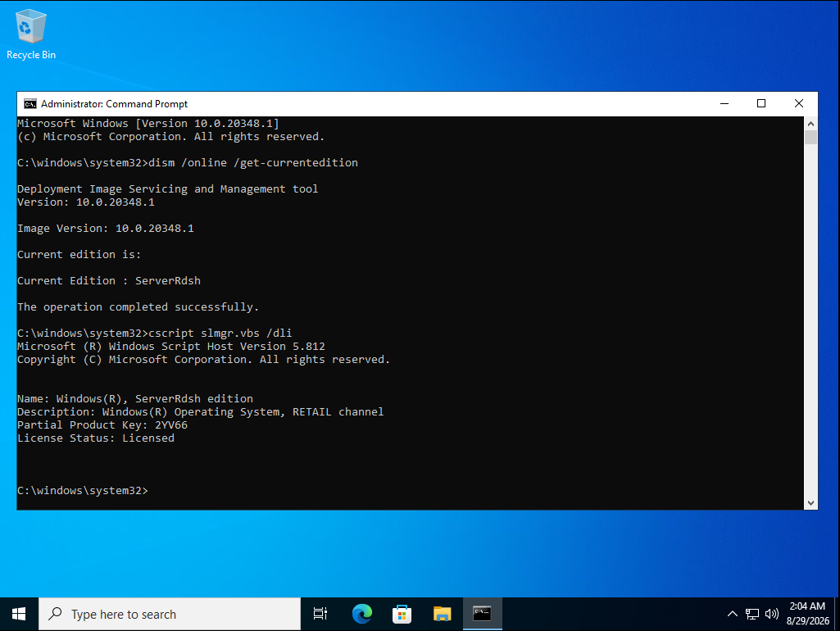Click 'Copyright (C) Microsoft Corporation' line
840x631 pixels.
203,360
